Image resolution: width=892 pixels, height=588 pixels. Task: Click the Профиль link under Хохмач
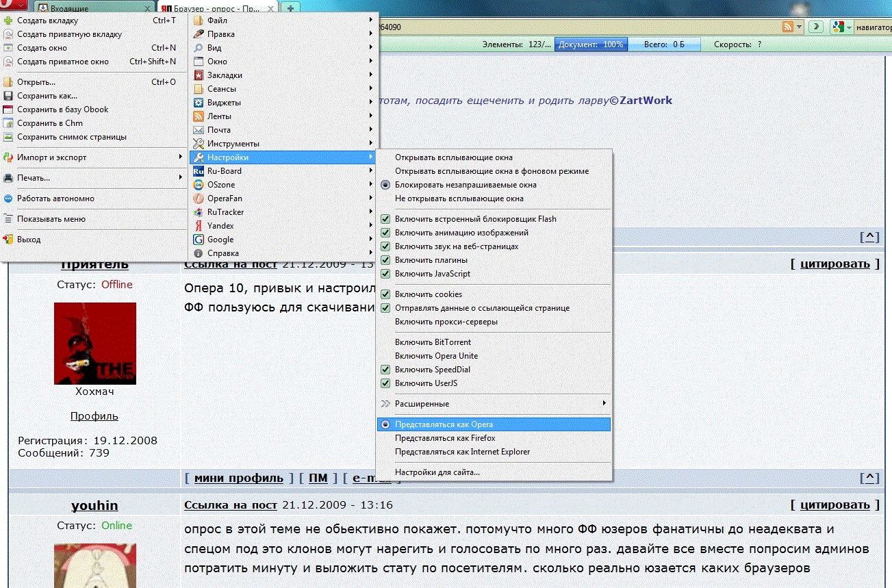(x=94, y=416)
